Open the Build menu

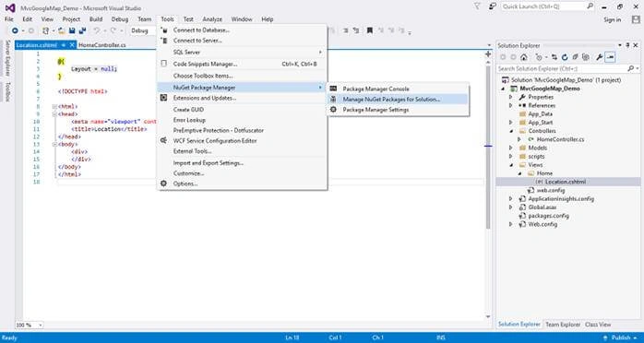pos(96,19)
